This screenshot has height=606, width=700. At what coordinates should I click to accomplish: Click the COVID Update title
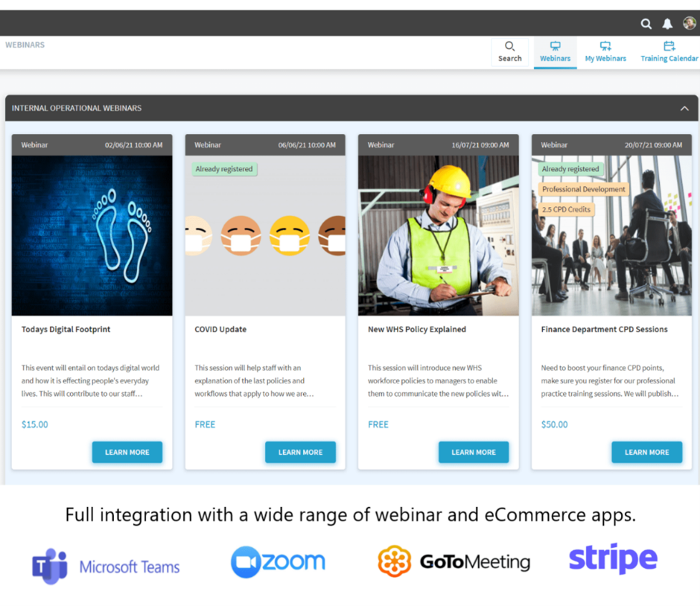221,330
